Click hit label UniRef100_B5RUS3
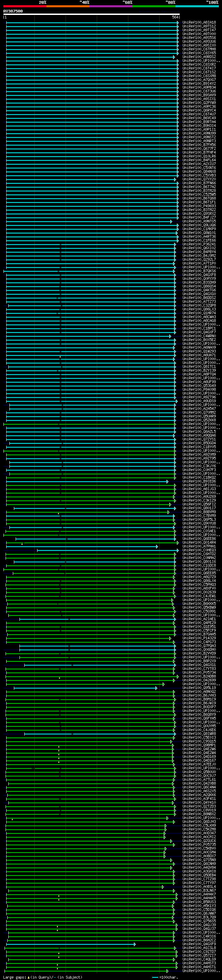Screen dimensions: 222x980 (199, 902)
